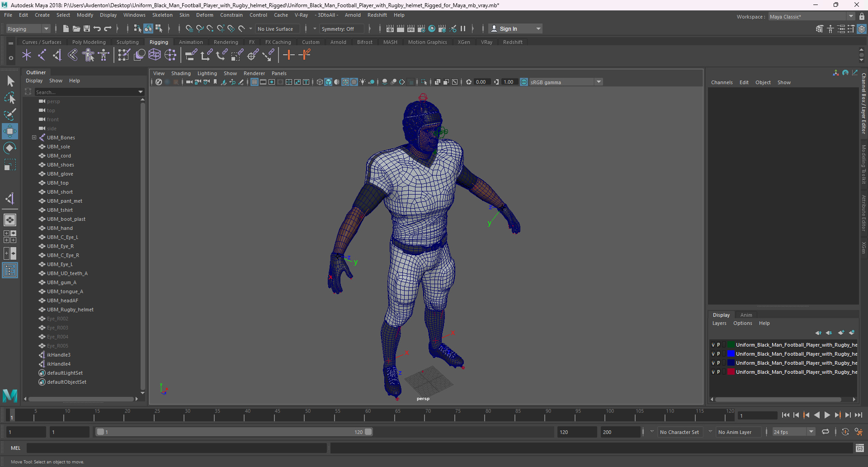Open the Skeleton menu
This screenshot has width=868, height=467.
pyautogui.click(x=162, y=15)
